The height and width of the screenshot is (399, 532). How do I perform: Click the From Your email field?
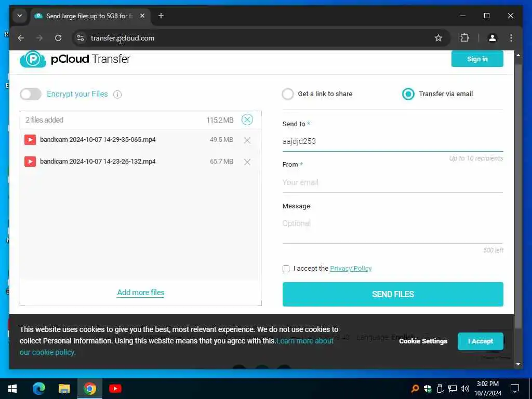[x=393, y=182]
